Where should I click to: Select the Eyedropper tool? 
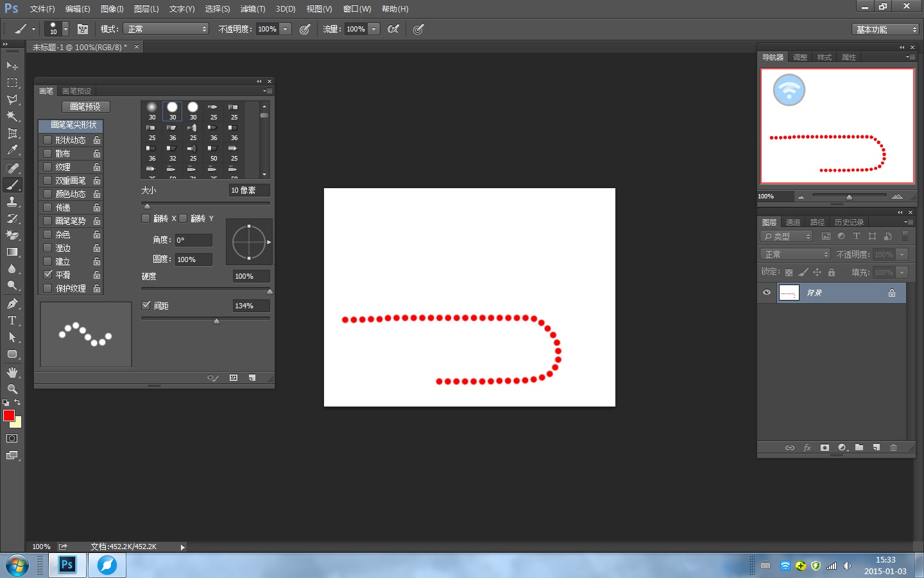pos(12,150)
